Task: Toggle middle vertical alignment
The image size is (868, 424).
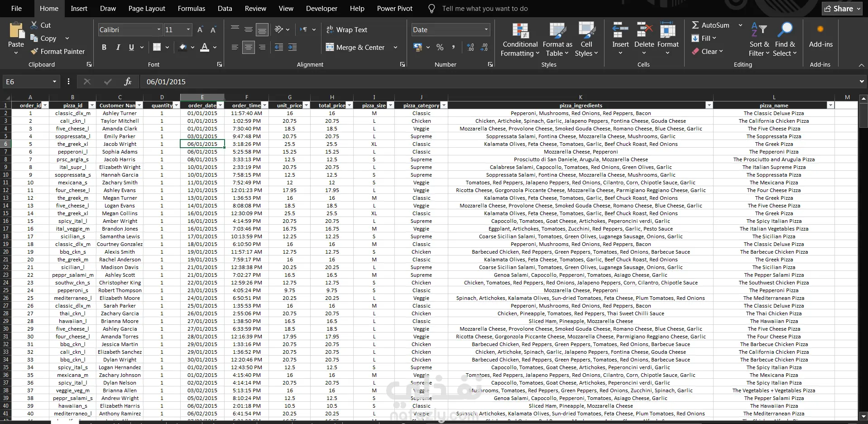Action: tap(248, 30)
